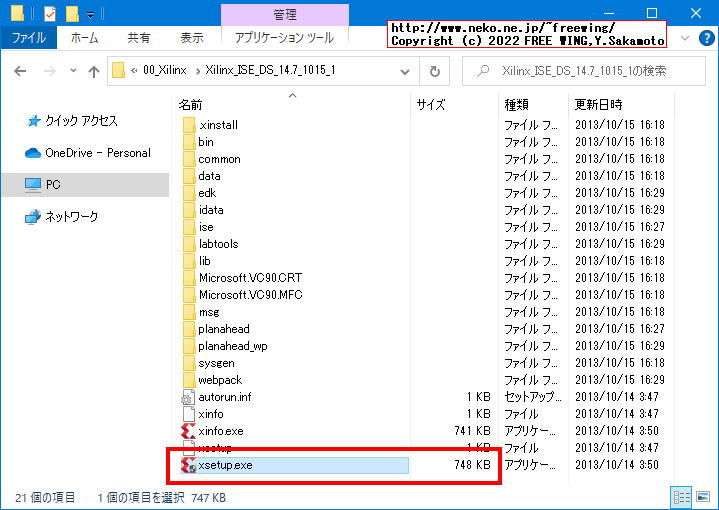
Task: Select the Microsoft.VC90.CRT folder icon
Action: pos(188,277)
